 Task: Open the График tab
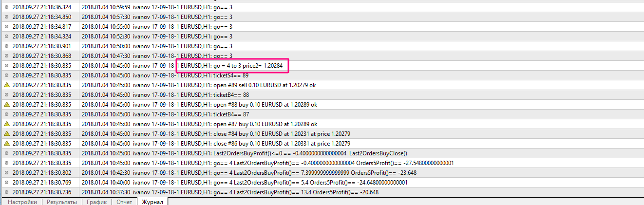96,202
